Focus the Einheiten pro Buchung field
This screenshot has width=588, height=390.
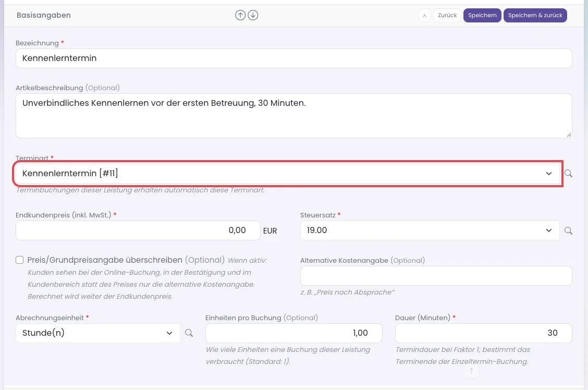coord(294,333)
